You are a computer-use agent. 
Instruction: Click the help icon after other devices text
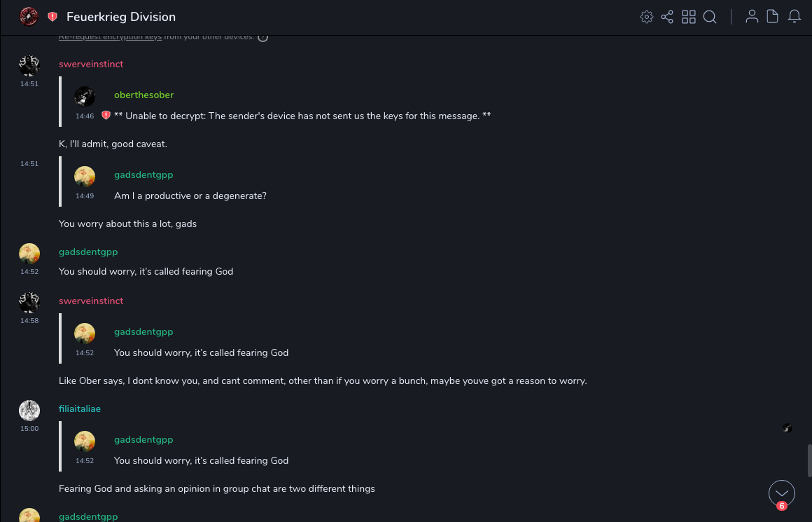tap(263, 37)
